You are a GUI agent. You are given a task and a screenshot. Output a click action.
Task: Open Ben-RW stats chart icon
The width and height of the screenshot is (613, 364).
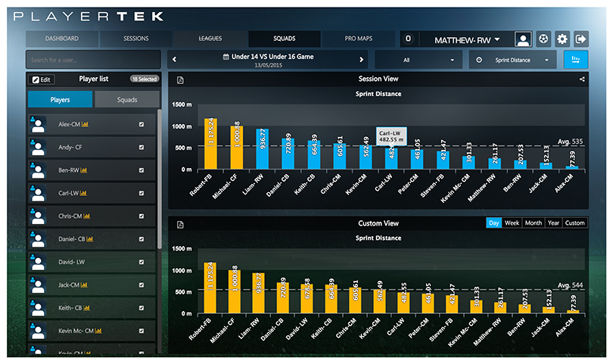coord(84,170)
